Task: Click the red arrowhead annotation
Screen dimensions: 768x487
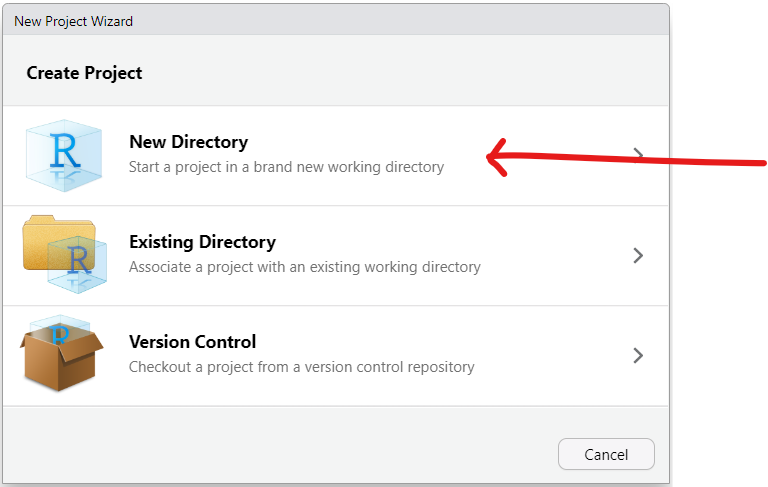Action: [497, 157]
